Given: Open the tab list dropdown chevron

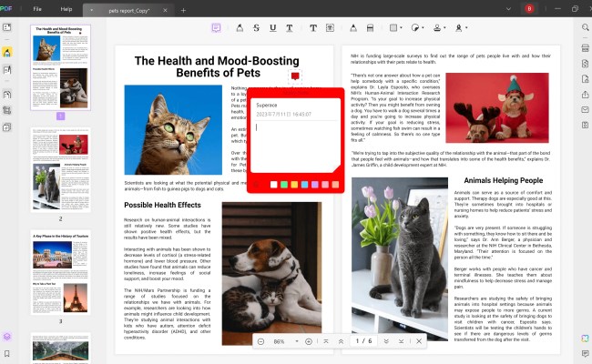Looking at the screenshot, I should 508,9.
